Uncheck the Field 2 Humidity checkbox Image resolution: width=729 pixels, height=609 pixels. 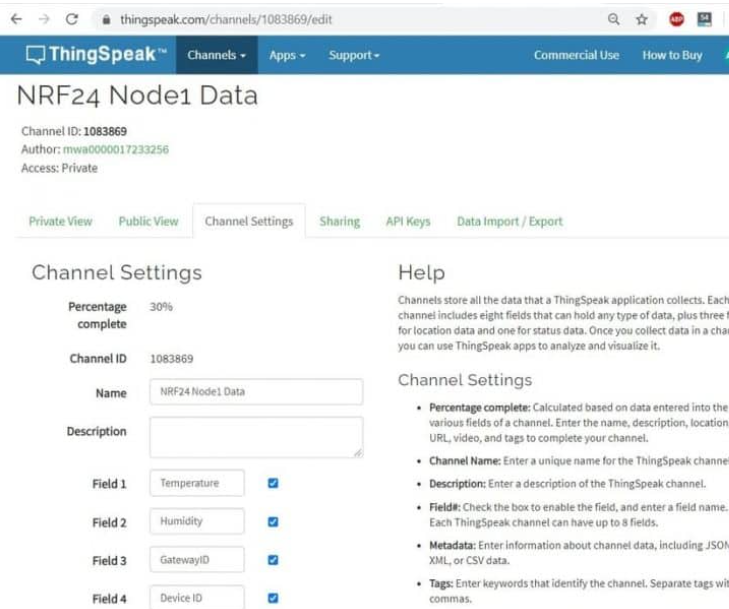273,522
